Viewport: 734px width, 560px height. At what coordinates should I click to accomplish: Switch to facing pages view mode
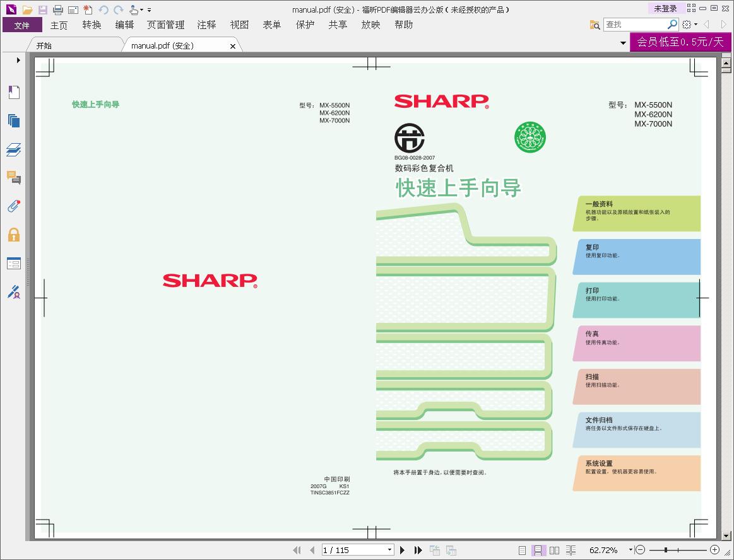point(554,550)
